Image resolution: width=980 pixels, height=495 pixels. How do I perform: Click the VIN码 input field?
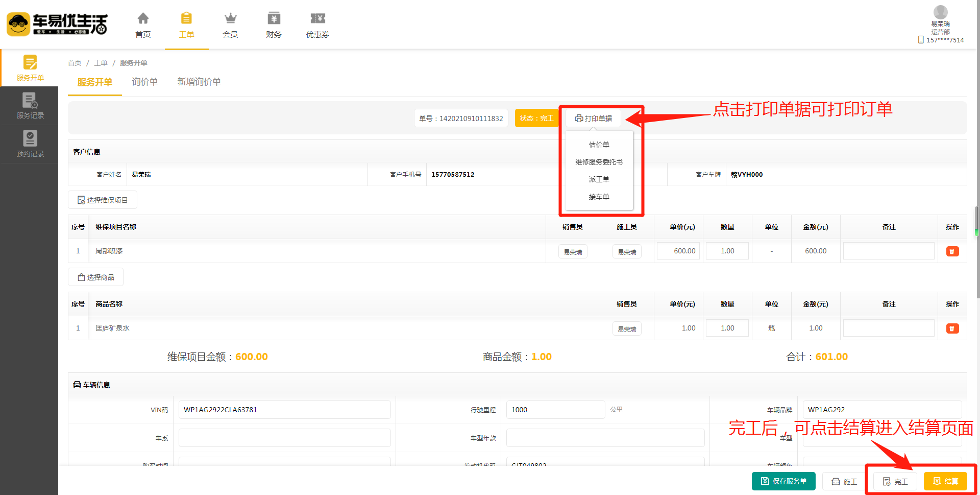pyautogui.click(x=285, y=410)
